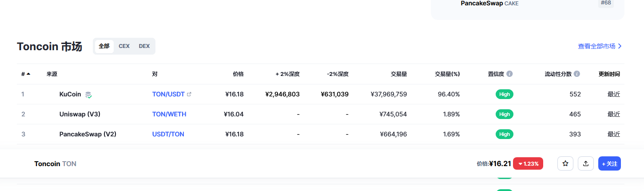This screenshot has height=191, width=644.
Task: Click the ¥16.21 price in the sticky bar
Action: [500, 163]
